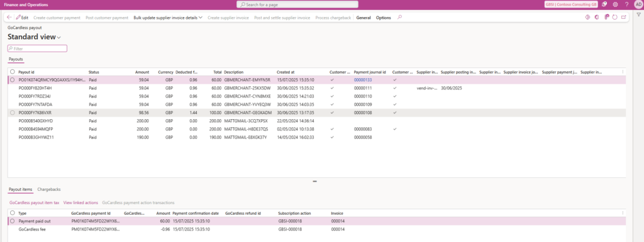Select all rows in the Payouts grid
Image resolution: width=644 pixels, height=242 pixels.
[13, 72]
